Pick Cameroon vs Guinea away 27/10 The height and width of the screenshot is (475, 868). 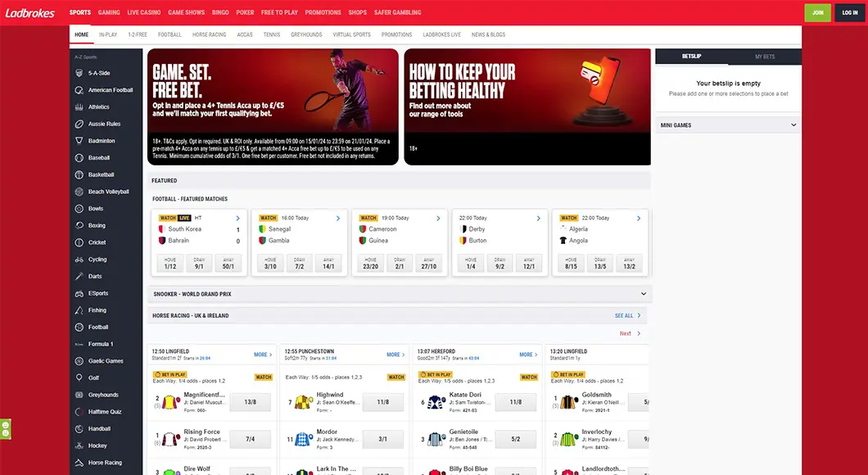pos(429,264)
